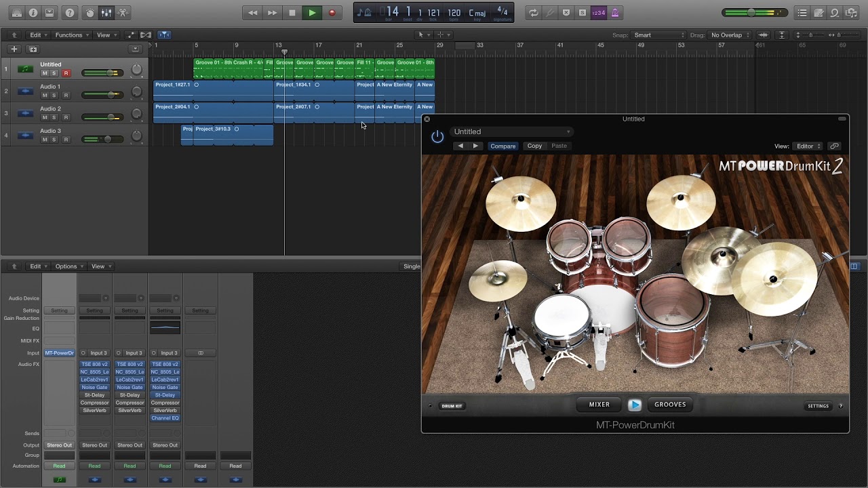The image size is (868, 488).
Task: Duplicate the selected track
Action: pos(33,49)
